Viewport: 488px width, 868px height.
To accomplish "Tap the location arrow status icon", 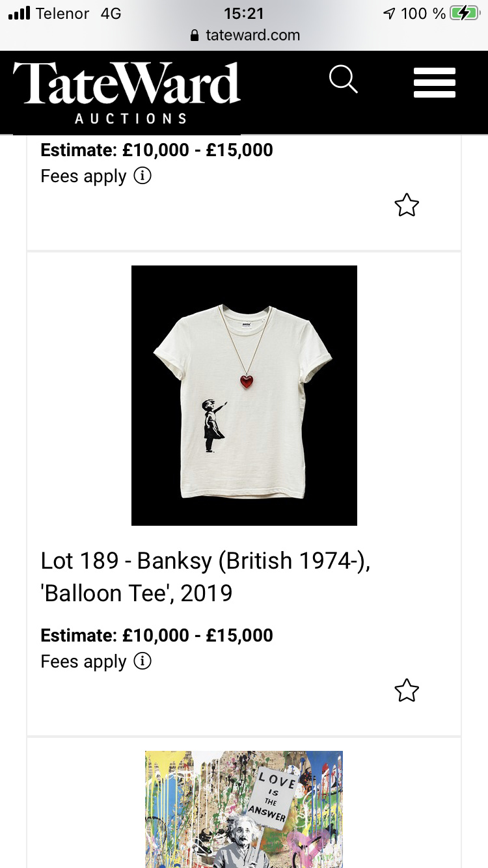I will coord(389,14).
